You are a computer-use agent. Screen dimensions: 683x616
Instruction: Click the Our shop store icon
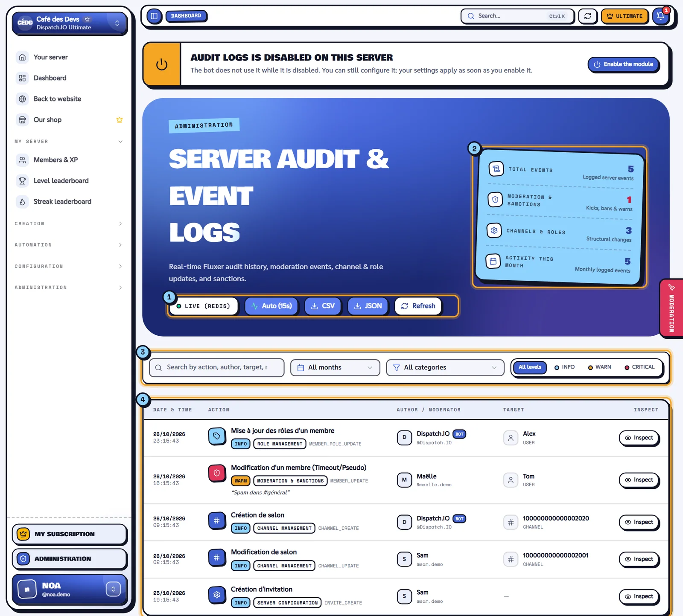point(22,120)
